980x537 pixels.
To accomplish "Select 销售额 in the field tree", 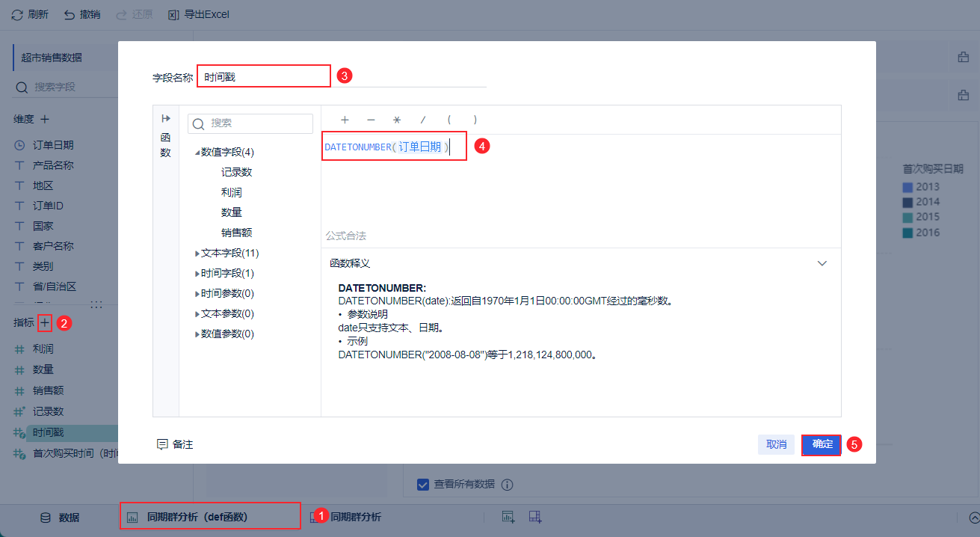I will [x=236, y=233].
